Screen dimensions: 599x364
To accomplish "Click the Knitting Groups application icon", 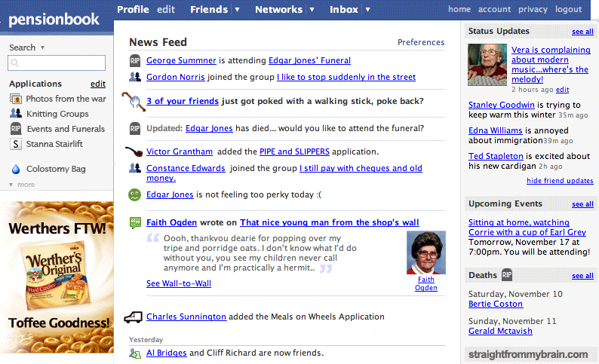I will pos(15,114).
